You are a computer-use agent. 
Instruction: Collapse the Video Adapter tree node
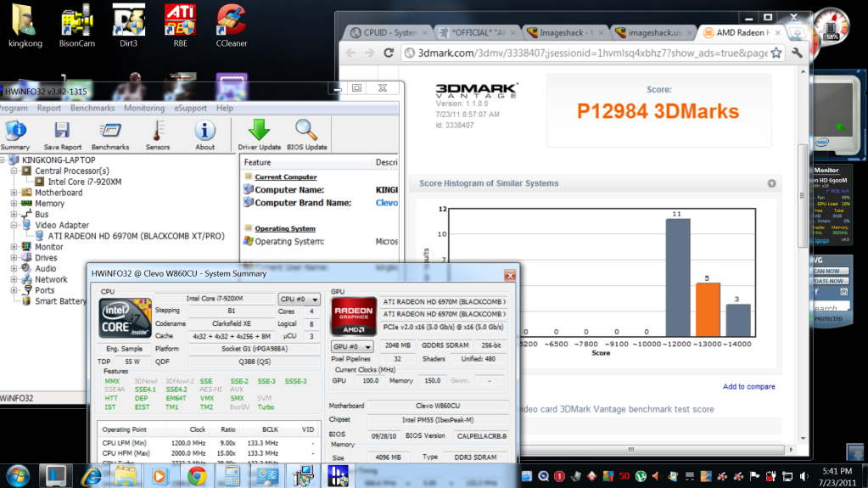tap(14, 225)
